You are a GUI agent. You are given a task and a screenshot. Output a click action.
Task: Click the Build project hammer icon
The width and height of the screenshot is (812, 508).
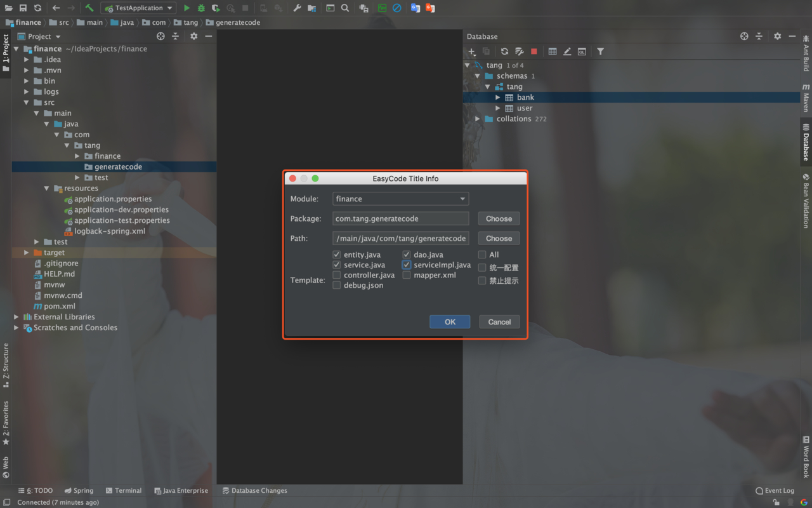pyautogui.click(x=89, y=8)
